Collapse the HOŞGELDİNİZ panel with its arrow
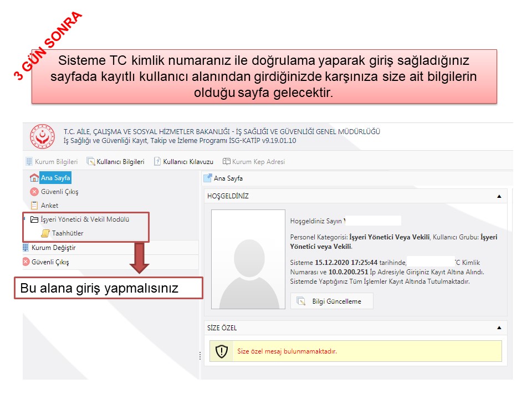The height and width of the screenshot is (399, 532). (499, 196)
